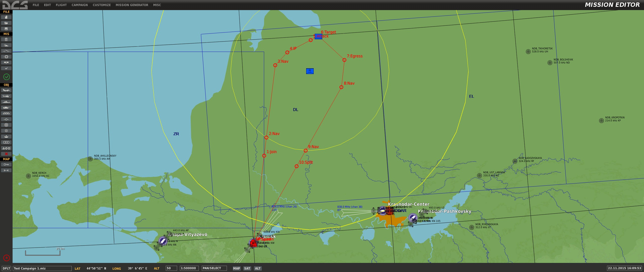Click the map scale 1:500000 field

point(189,268)
